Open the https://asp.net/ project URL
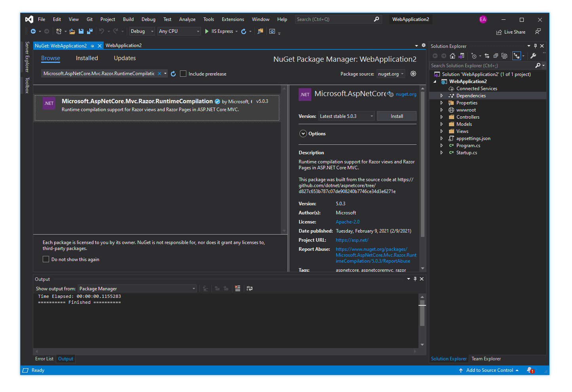 [x=352, y=240]
